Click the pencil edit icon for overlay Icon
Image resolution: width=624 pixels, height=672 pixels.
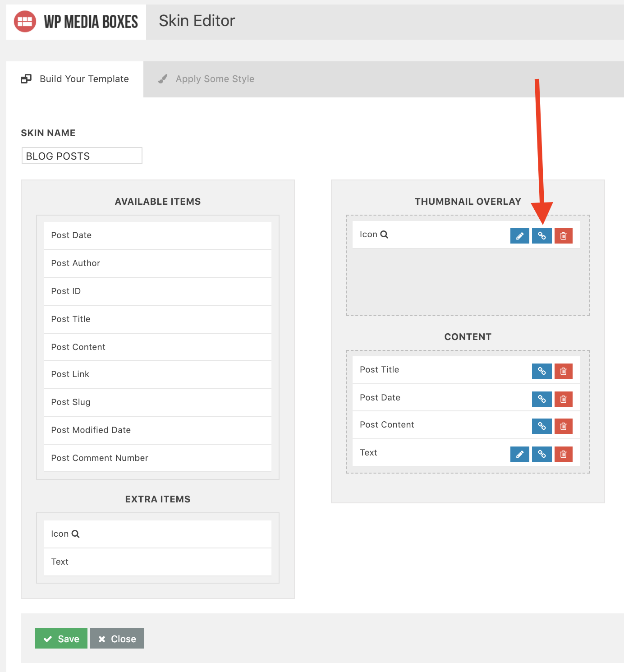coord(519,236)
